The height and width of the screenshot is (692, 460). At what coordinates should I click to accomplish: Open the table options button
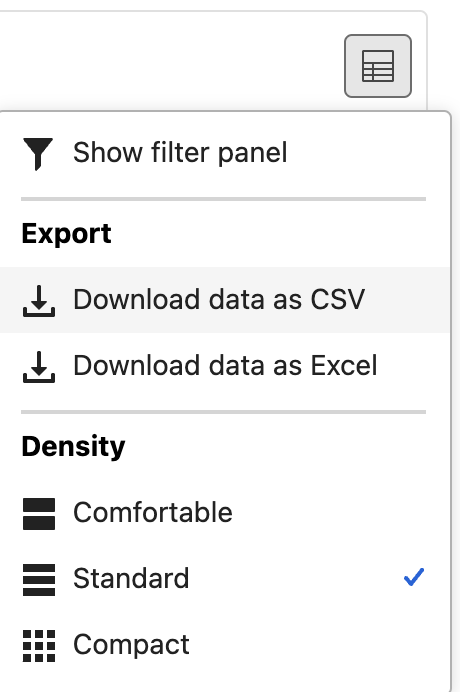378,66
